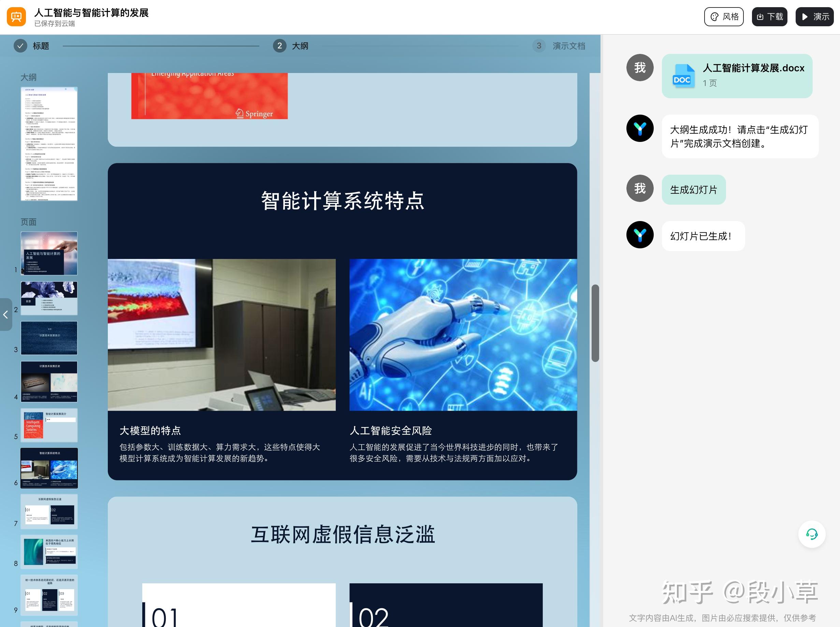Screen dimensions: 840x627
Task: Select slide 4 计算技术发展历史 thumbnail
Action: 49,381
